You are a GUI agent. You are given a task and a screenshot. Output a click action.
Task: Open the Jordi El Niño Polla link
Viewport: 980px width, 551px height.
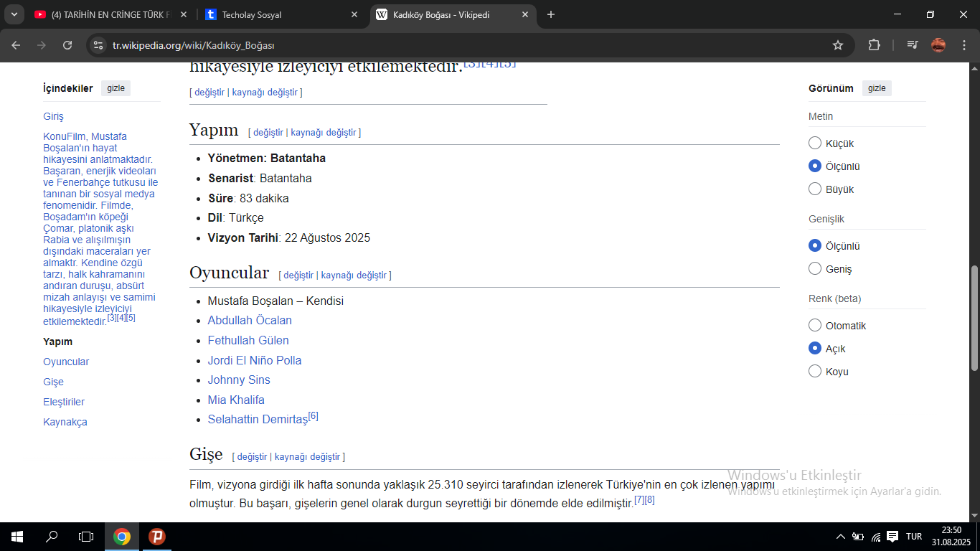click(255, 360)
